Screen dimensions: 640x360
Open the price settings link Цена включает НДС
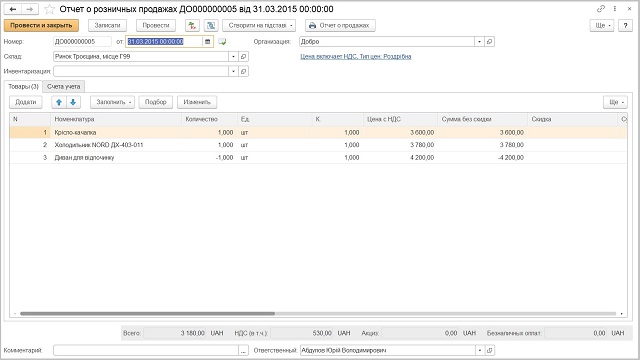point(356,57)
